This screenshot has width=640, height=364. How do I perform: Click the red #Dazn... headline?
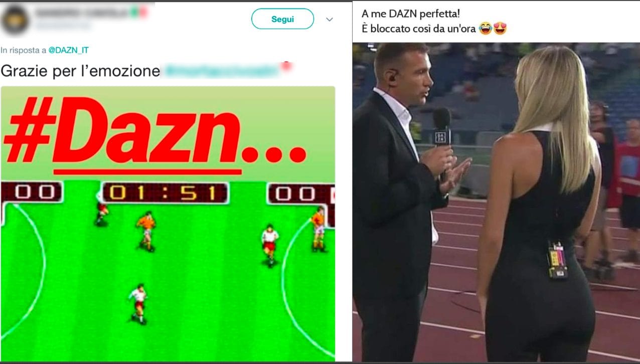click(x=154, y=133)
